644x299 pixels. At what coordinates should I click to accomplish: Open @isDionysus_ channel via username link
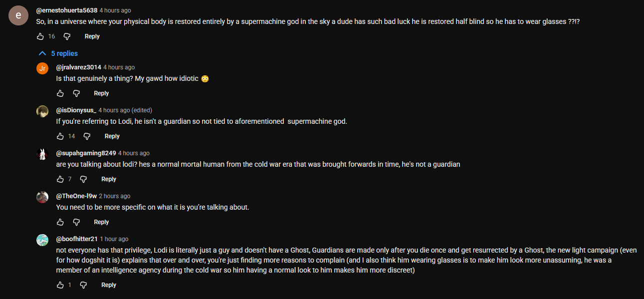[76, 110]
